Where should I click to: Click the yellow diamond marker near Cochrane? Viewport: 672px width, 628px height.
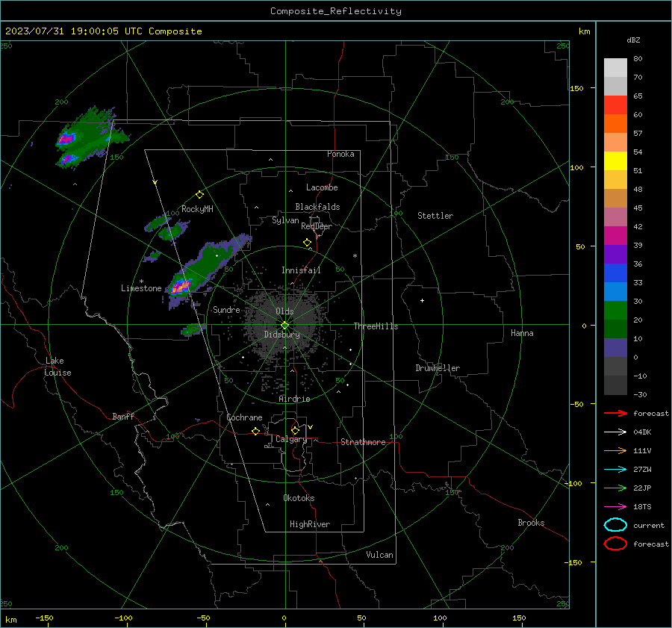[x=256, y=432]
